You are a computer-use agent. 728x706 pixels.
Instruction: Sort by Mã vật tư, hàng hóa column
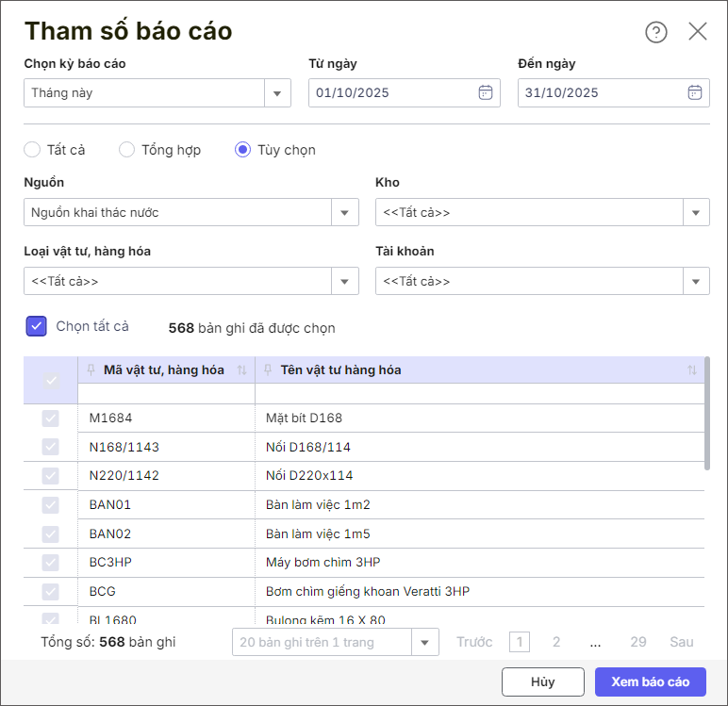(241, 370)
